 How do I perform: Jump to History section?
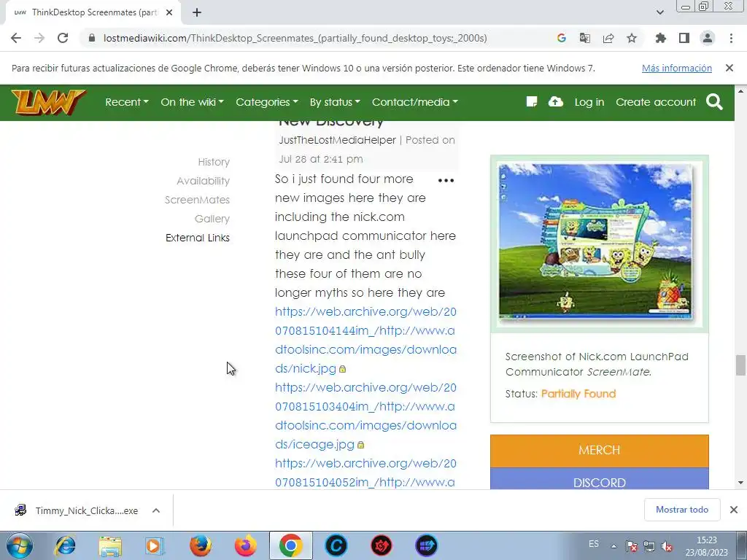click(214, 162)
